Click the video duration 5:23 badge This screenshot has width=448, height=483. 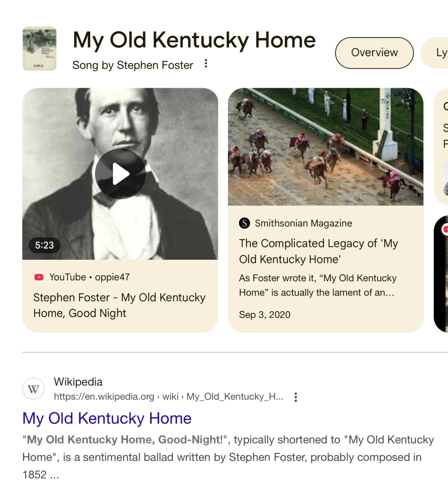[x=44, y=245]
